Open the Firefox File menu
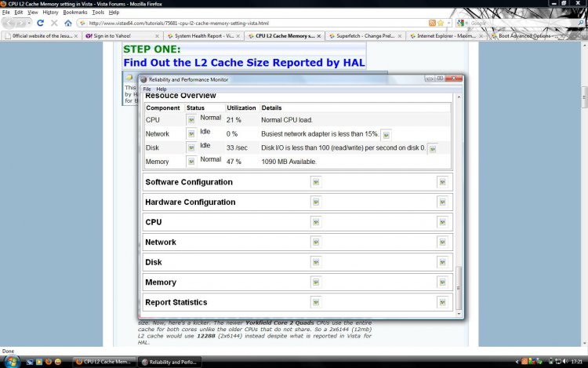This screenshot has width=588, height=368. pos(6,13)
